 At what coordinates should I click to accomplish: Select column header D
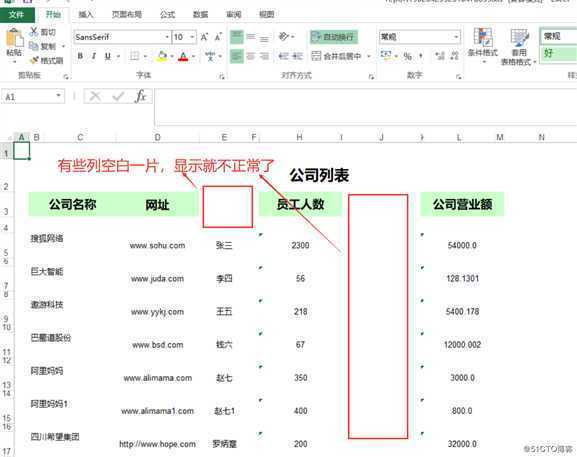[157, 137]
